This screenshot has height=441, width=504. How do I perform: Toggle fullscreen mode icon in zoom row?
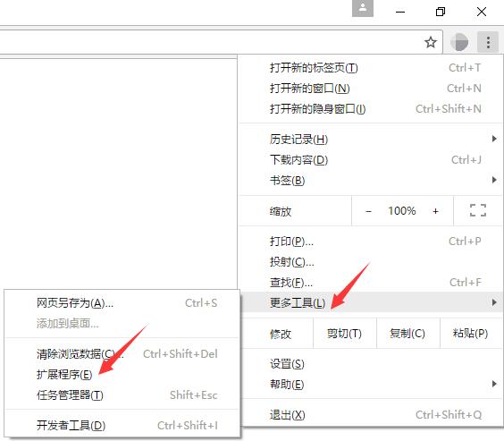coord(478,211)
